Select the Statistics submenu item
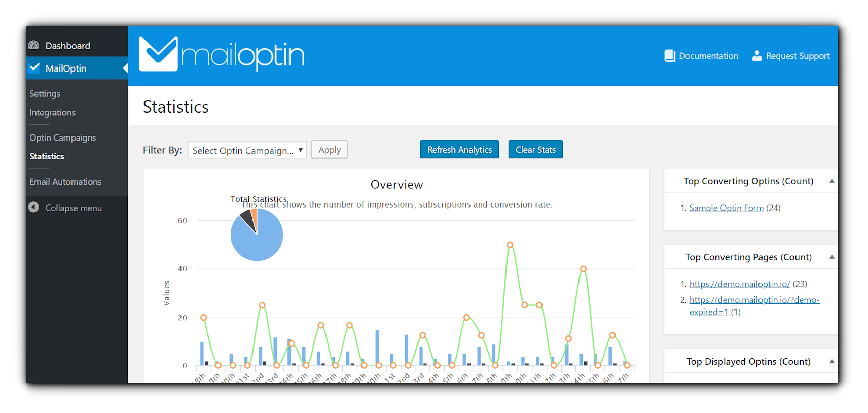This screenshot has width=868, height=413. 47,156
